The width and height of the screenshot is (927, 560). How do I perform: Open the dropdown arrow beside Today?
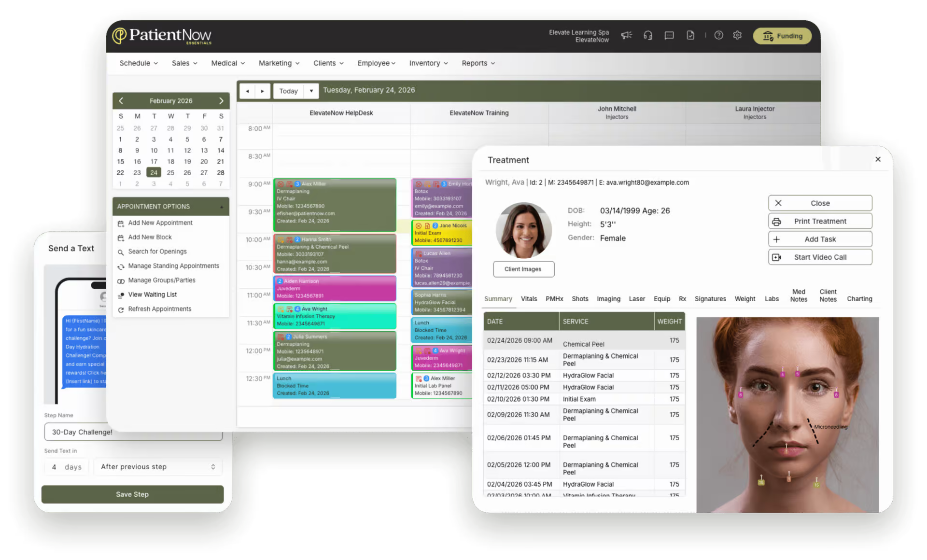(311, 91)
